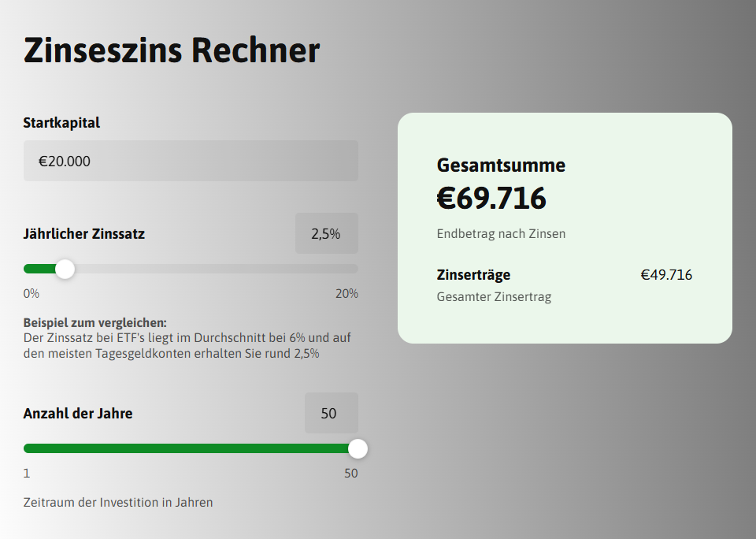Click the Startkapital input field

point(191,161)
